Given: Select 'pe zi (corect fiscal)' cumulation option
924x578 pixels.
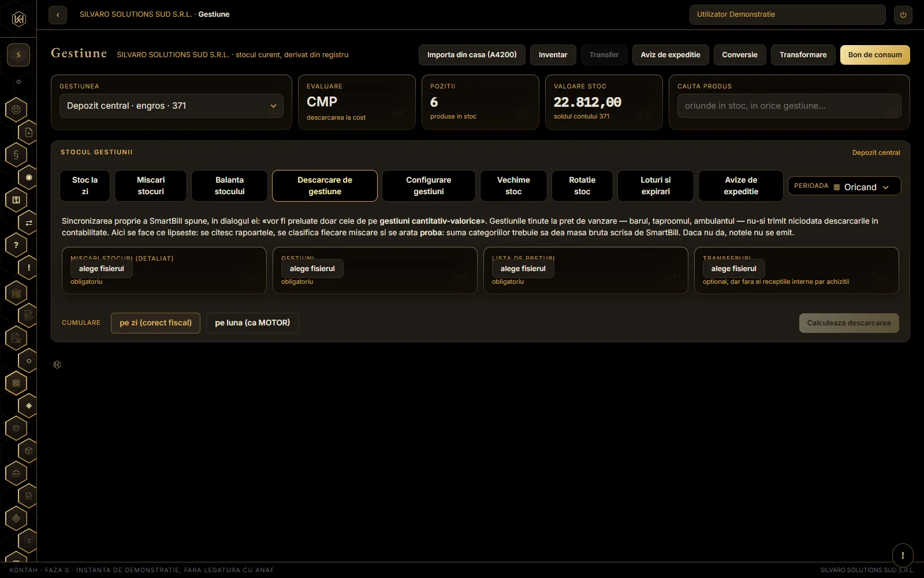Looking at the screenshot, I should click(x=155, y=323).
